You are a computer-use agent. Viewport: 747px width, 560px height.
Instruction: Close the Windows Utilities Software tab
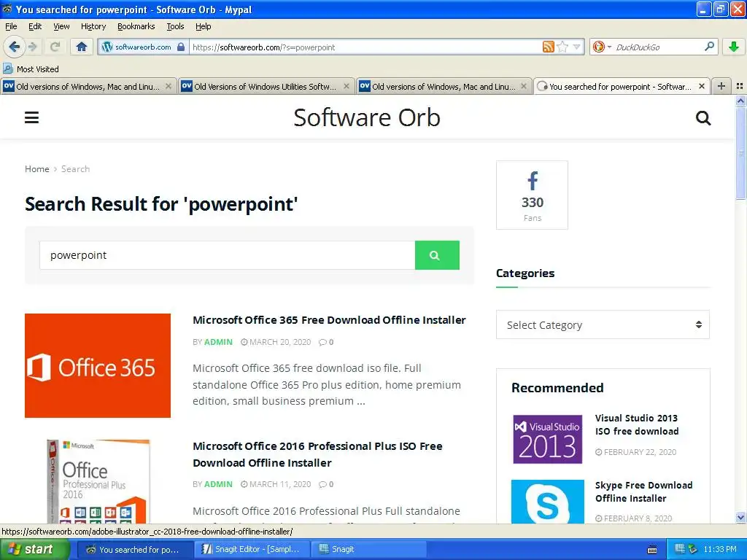click(347, 86)
